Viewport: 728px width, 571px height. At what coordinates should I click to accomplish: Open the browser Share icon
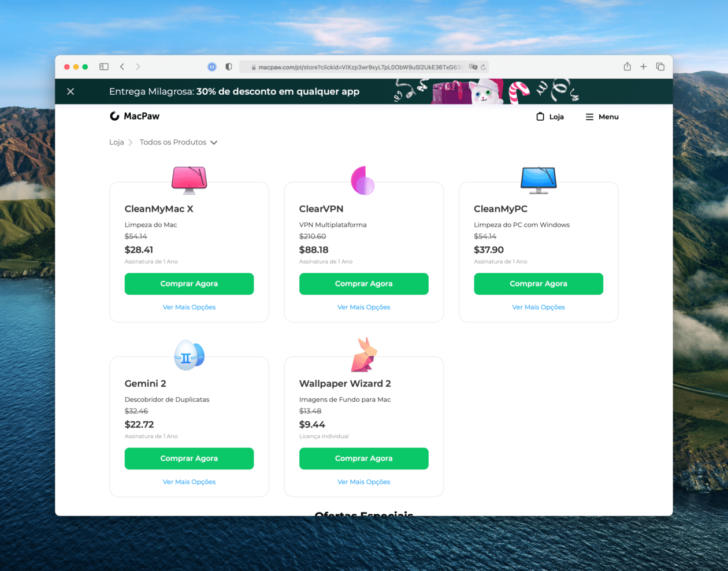(x=626, y=66)
